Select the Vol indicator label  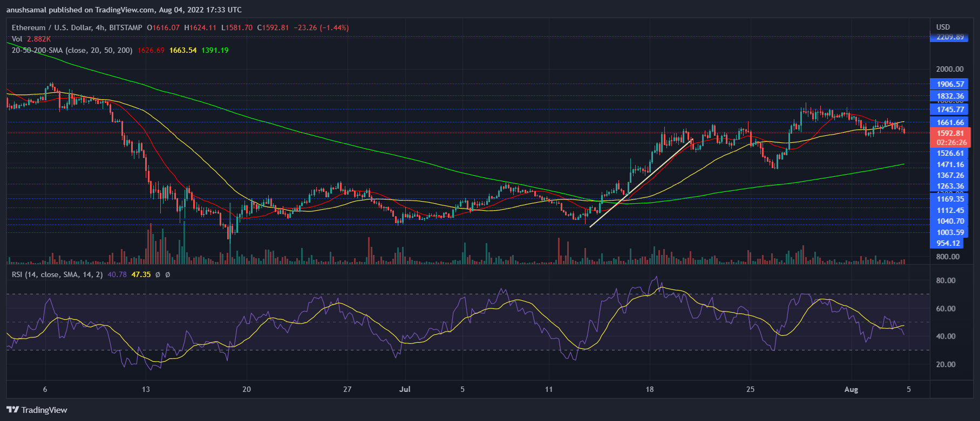click(17, 39)
